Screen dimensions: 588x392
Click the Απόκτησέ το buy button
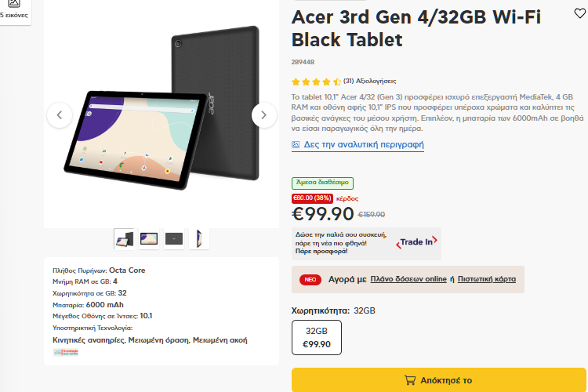point(439,380)
